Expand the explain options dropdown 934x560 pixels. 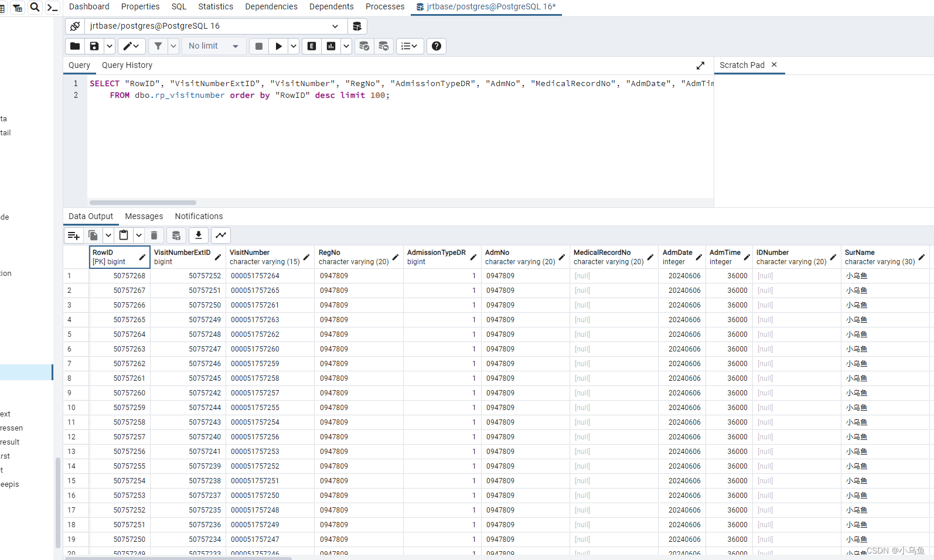(346, 46)
